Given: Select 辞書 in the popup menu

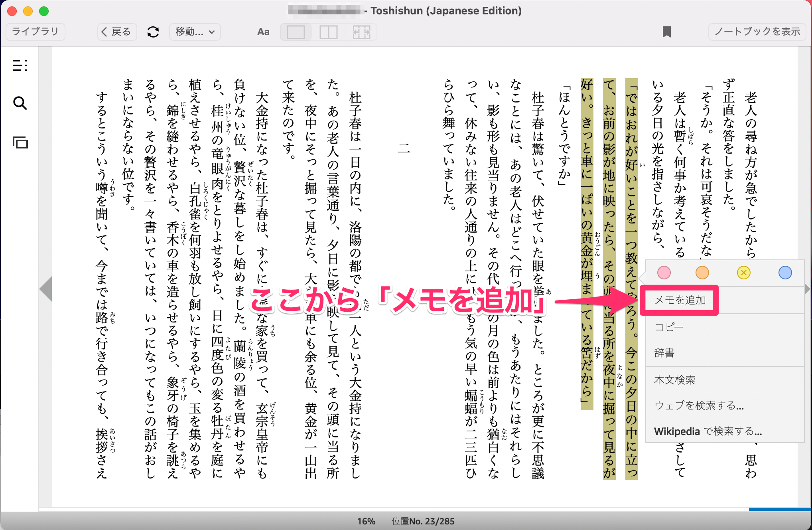Looking at the screenshot, I should [664, 353].
